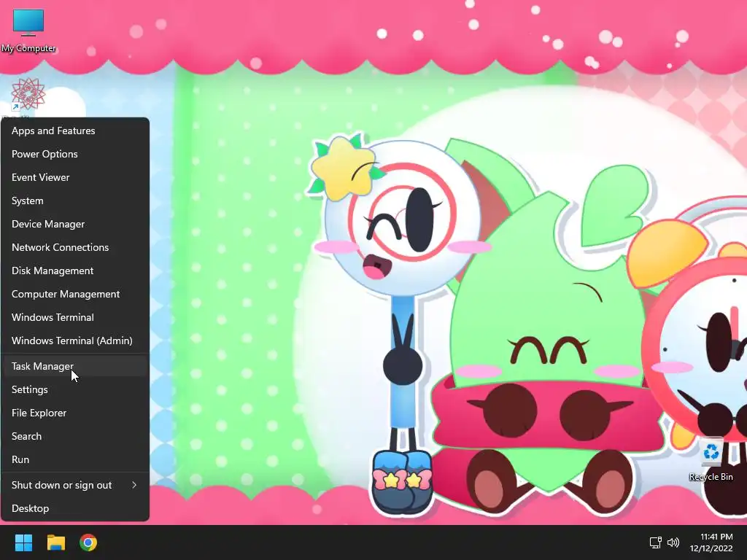747x560 pixels.
Task: Select Power Options
Action: coord(75,154)
